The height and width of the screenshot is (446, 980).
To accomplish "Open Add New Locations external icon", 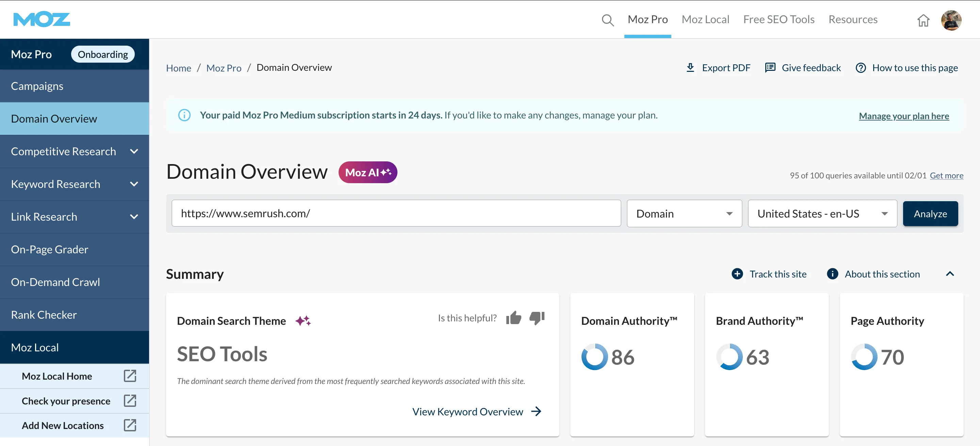I will tap(130, 426).
